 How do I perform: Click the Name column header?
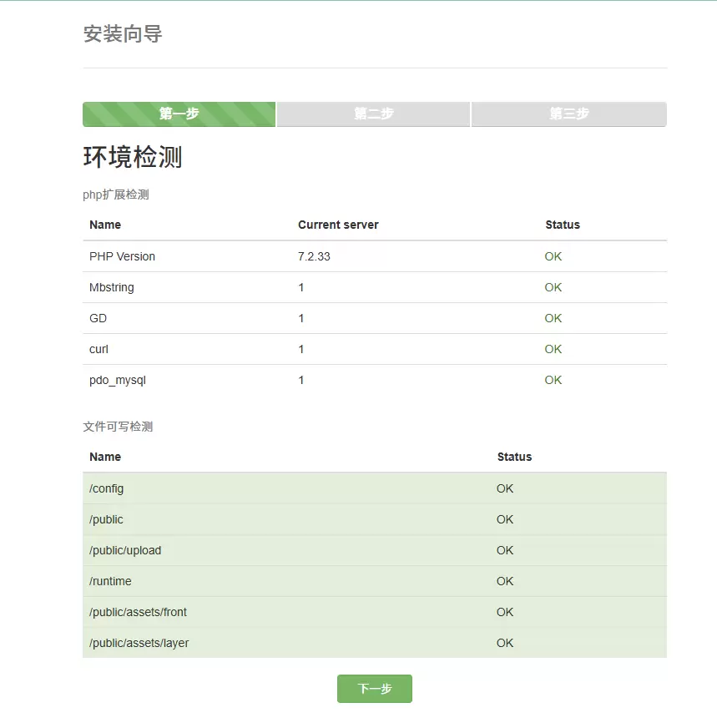point(104,225)
